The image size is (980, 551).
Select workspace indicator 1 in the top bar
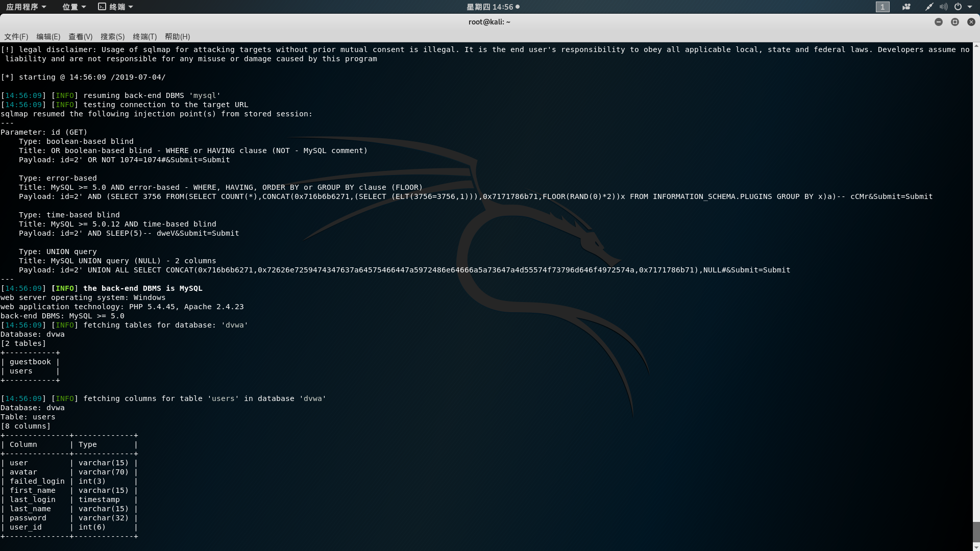tap(883, 7)
